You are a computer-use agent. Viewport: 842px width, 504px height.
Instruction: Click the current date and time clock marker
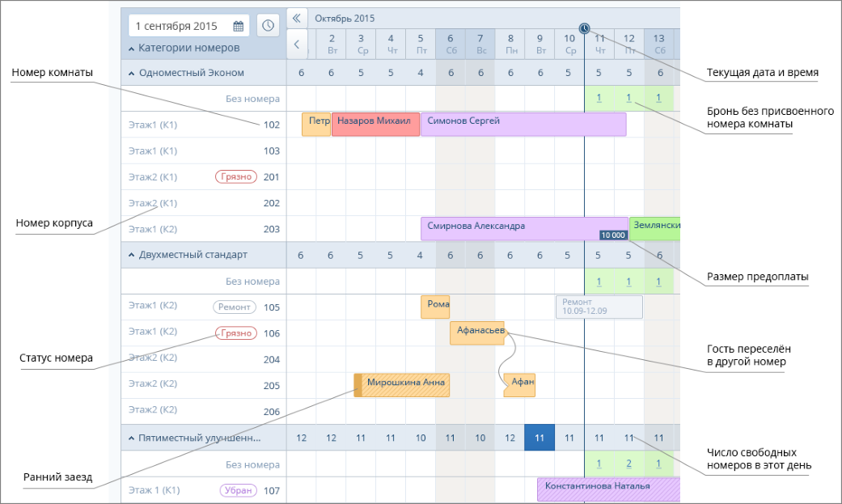584,28
